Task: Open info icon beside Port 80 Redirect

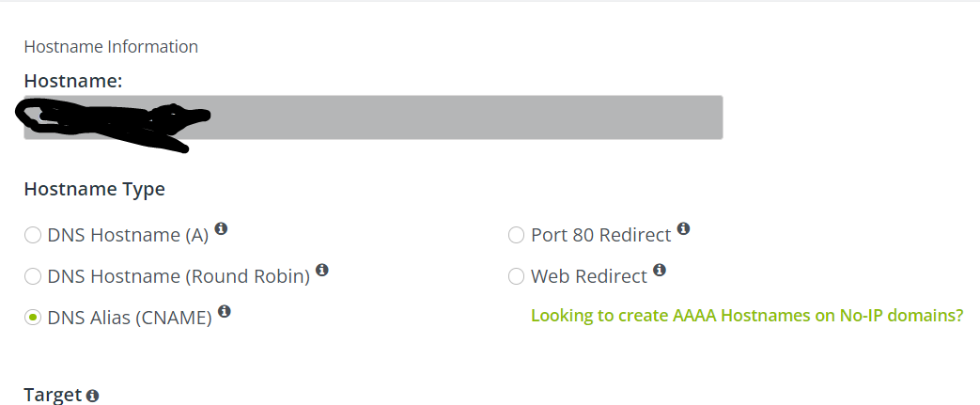Action: 683,228
